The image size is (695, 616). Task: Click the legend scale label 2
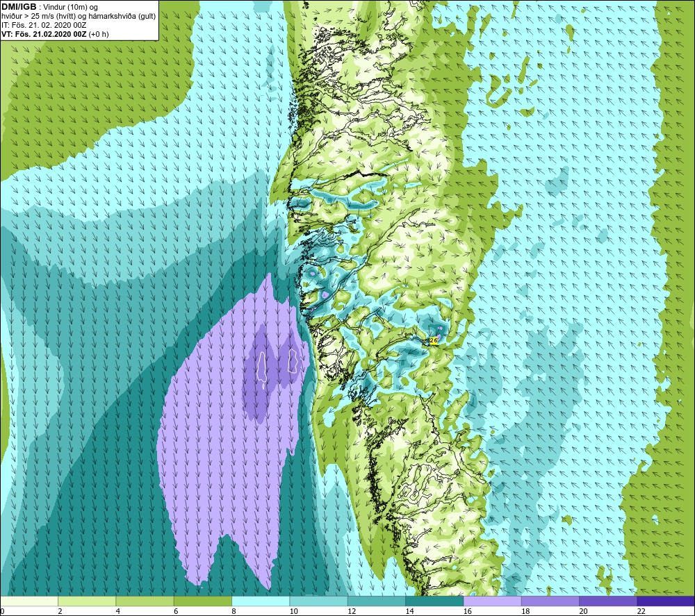60,612
